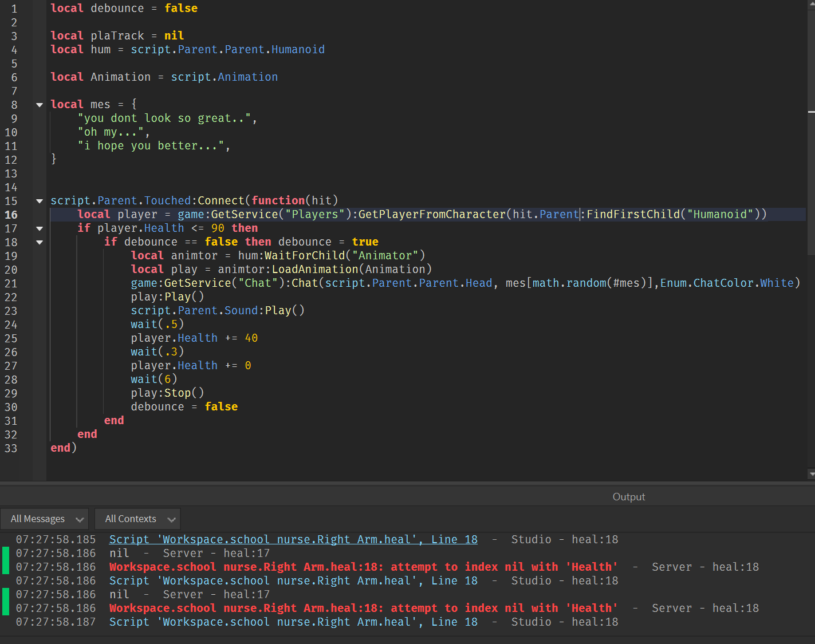
Task: Open the All Messages filter dropdown
Action: (44, 519)
